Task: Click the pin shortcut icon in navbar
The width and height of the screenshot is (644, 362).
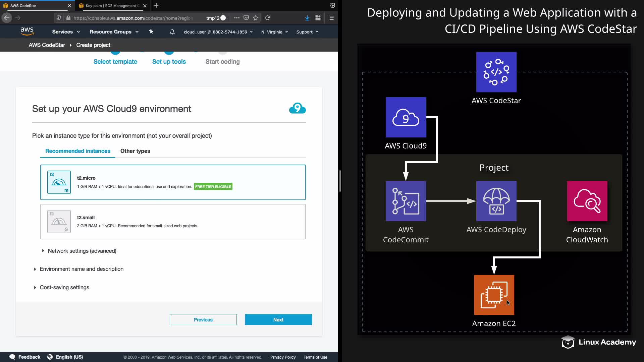Action: click(x=151, y=32)
